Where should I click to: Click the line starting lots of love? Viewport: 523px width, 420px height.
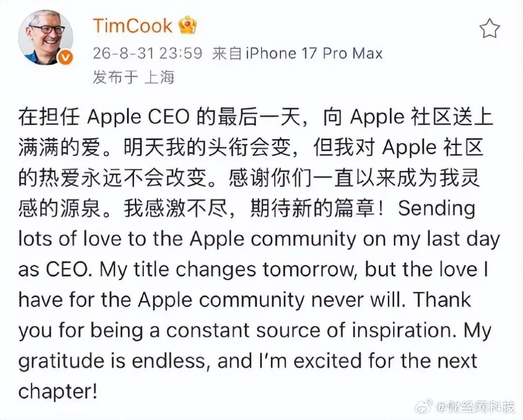click(x=259, y=239)
